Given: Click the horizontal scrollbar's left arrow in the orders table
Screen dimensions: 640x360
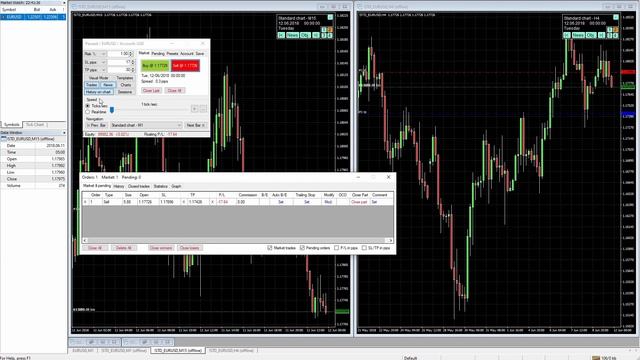Looking at the screenshot, I should [85, 240].
